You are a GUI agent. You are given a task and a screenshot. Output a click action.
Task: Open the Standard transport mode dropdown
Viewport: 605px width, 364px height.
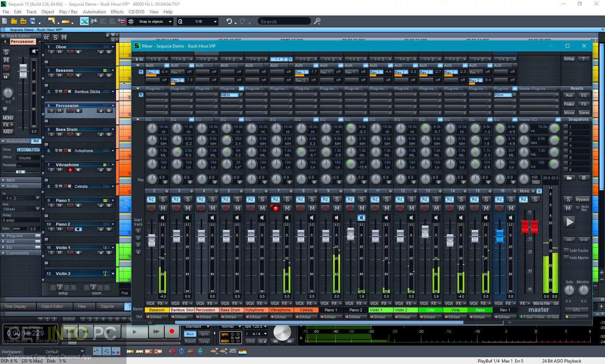197,327
